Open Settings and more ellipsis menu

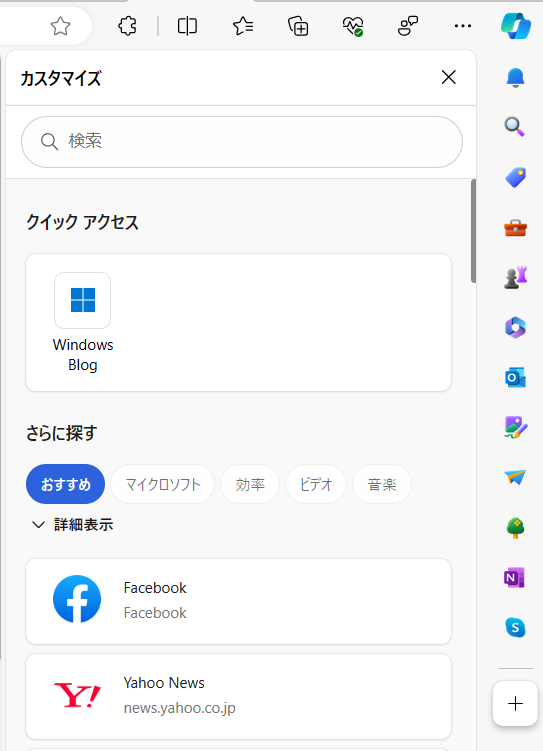[x=463, y=26]
